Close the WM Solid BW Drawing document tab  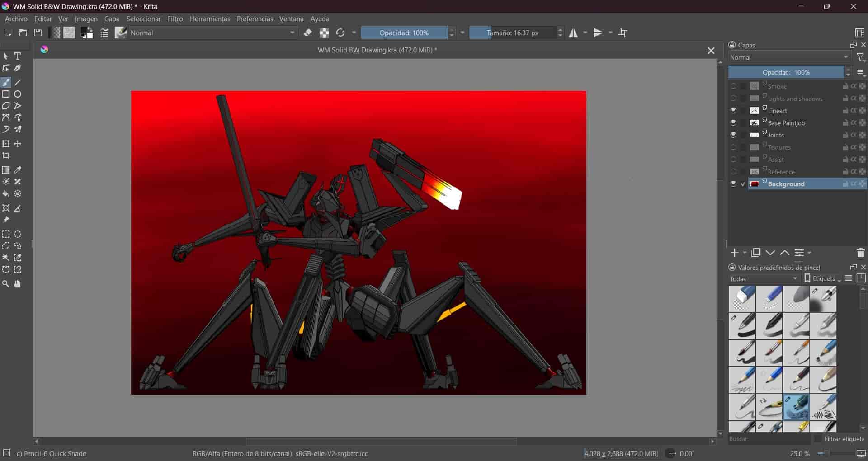click(x=711, y=51)
